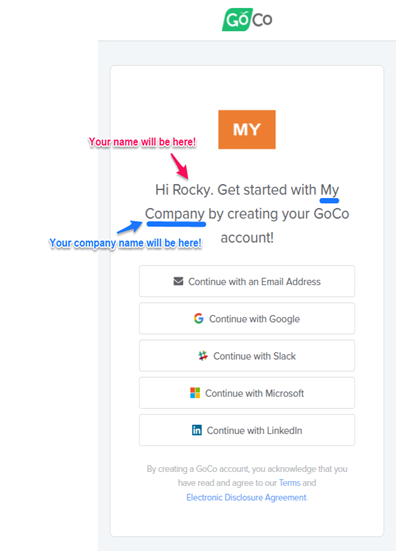
Task: Click the Microsoft four-square logo icon
Action: pos(195,393)
